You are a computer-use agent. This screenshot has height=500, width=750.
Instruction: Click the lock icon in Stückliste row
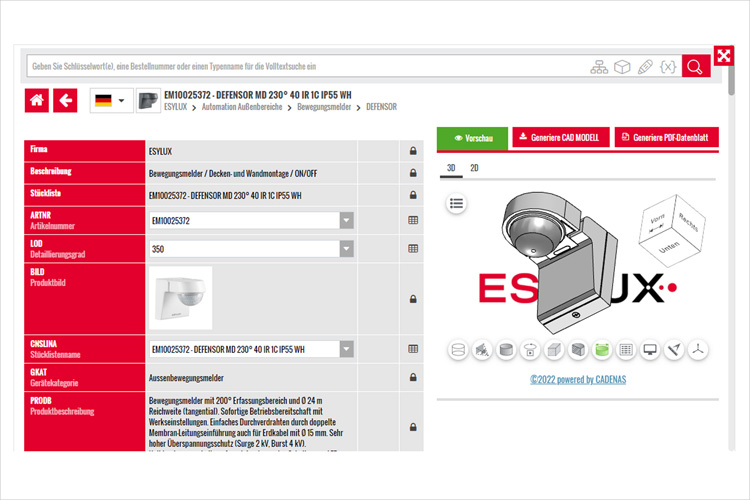pyautogui.click(x=413, y=195)
